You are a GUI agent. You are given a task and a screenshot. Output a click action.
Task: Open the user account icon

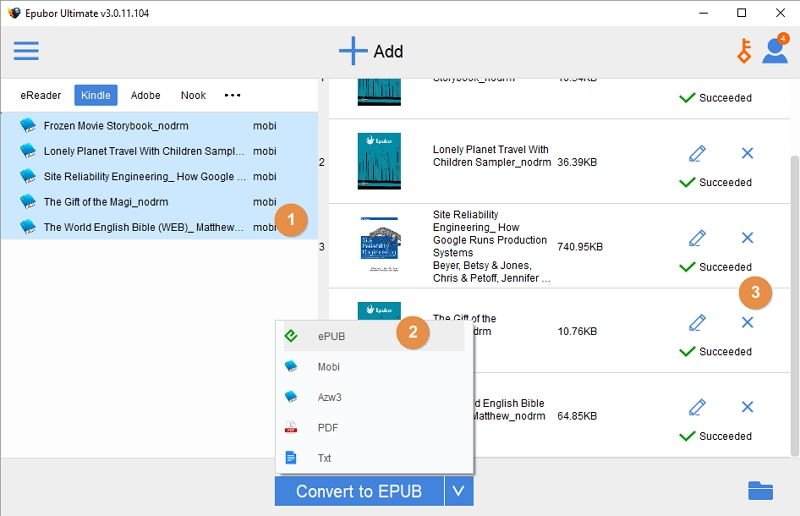(x=775, y=51)
